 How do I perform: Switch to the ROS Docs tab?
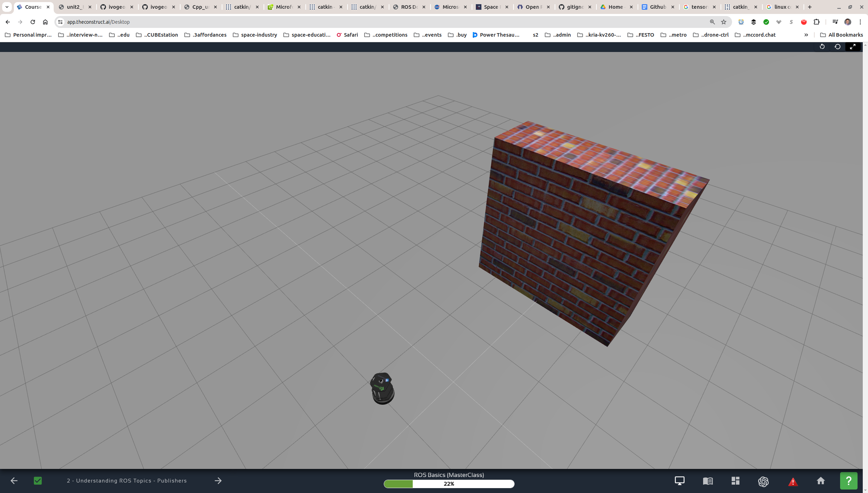pyautogui.click(x=406, y=7)
